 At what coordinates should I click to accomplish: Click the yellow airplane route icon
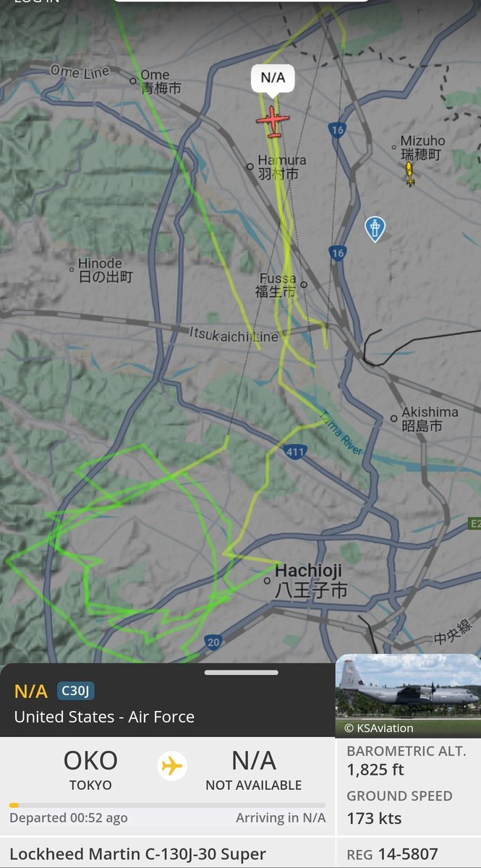[x=171, y=765]
